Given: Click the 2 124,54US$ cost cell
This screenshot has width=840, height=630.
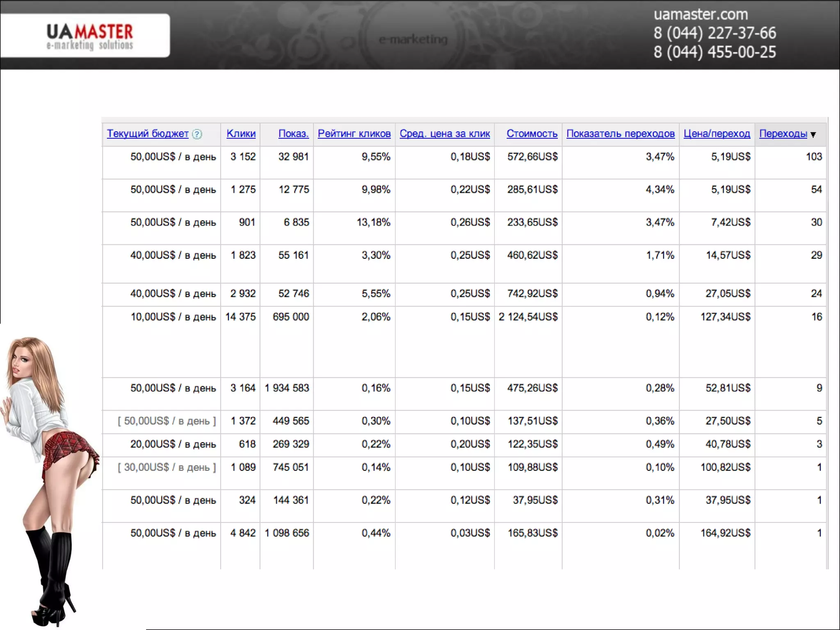Looking at the screenshot, I should click(x=528, y=317).
